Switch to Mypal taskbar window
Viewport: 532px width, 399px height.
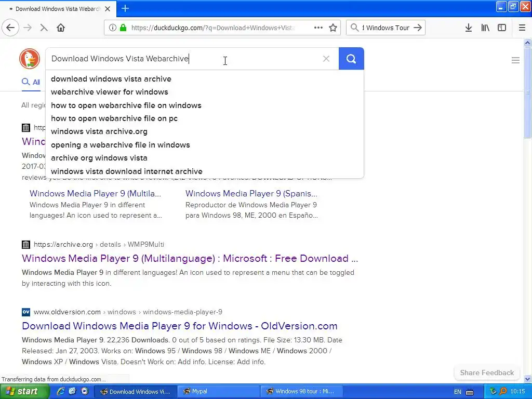(x=219, y=392)
